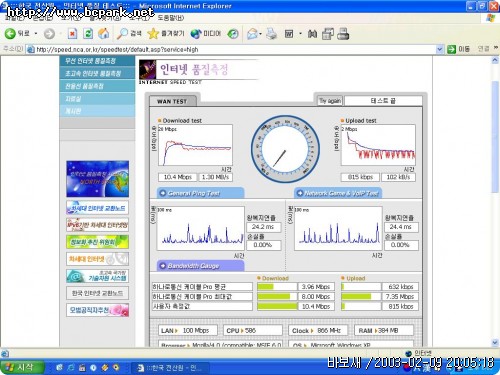
Task: Expand the address bar dropdown arrow
Action: coord(440,49)
